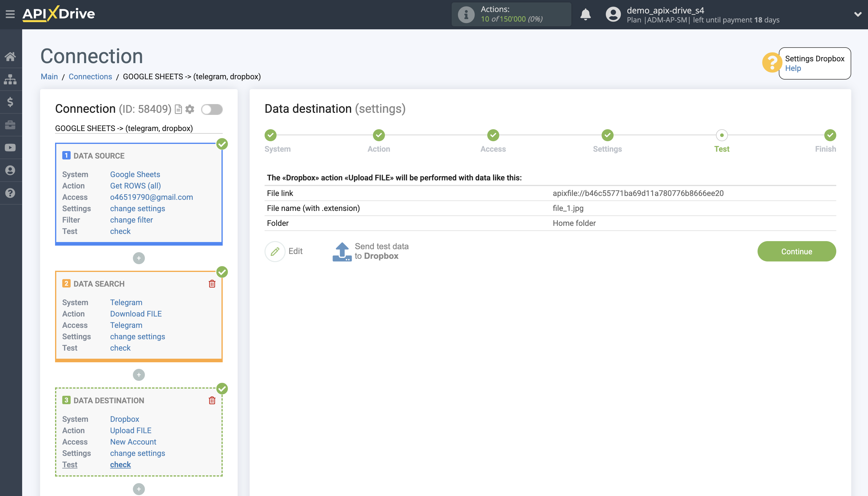Add a block below Data Source with the plus button
The height and width of the screenshot is (496, 868).
pyautogui.click(x=139, y=258)
